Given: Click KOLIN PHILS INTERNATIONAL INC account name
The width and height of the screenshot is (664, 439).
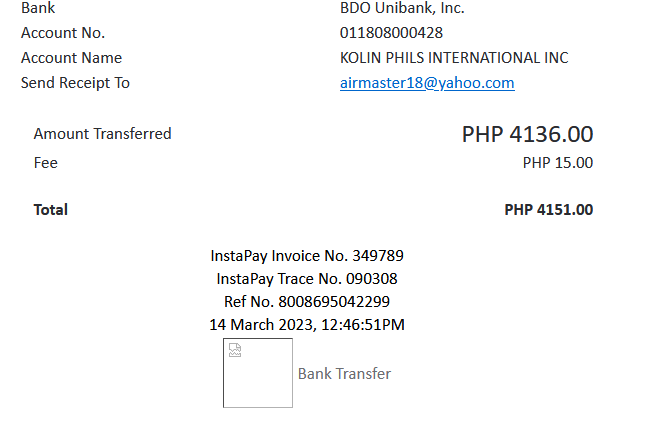Looking at the screenshot, I should click(x=454, y=58).
